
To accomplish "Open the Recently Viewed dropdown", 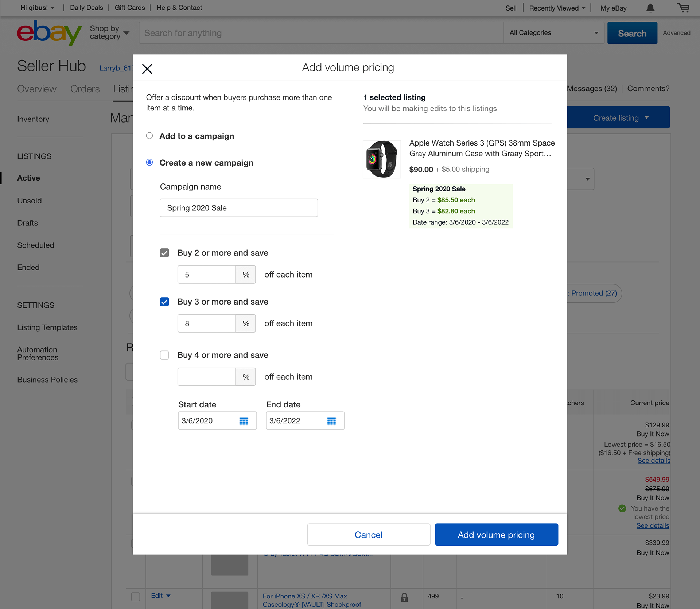I will (557, 8).
